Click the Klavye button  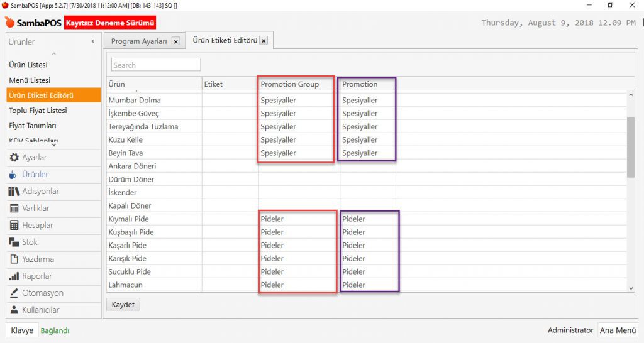point(22,330)
